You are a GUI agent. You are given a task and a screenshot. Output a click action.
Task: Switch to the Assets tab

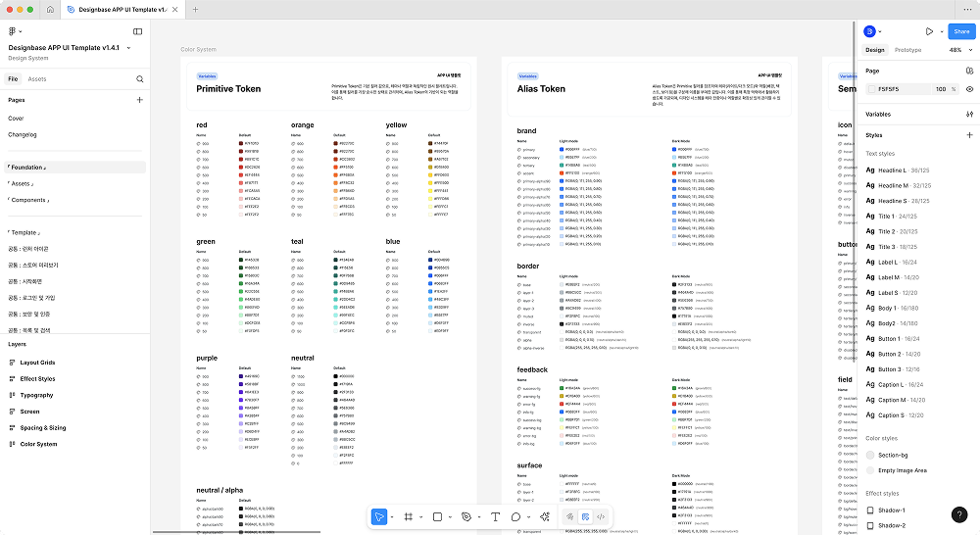(x=37, y=78)
